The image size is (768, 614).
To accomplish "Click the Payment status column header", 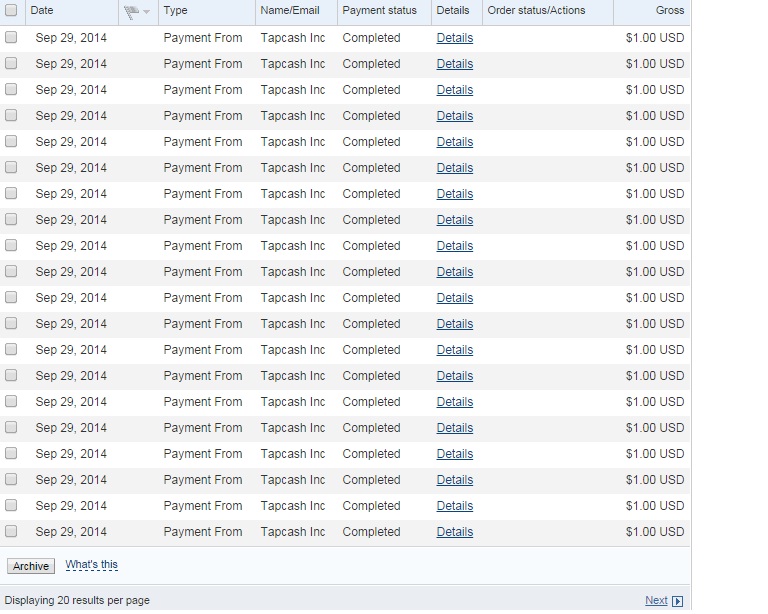I will (380, 10).
